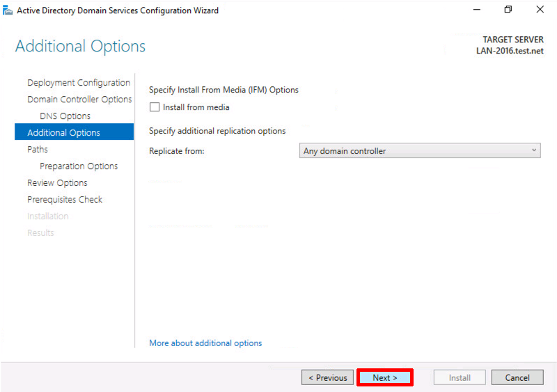Viewport: 557px width, 392px height.
Task: Click the Previous button
Action: click(x=327, y=377)
